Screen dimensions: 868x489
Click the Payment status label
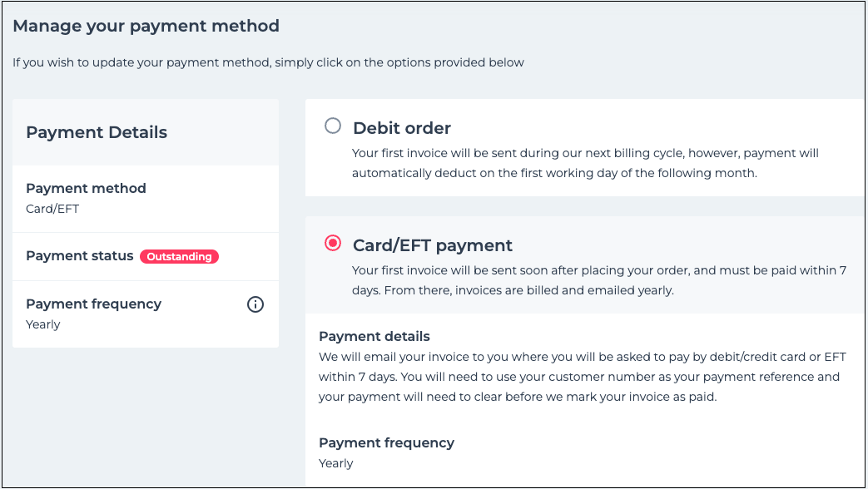point(80,256)
